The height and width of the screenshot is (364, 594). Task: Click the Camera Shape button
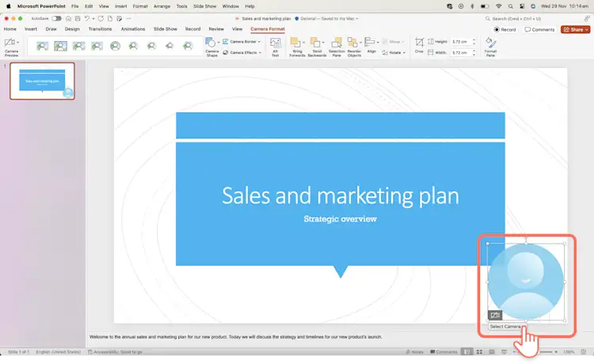tap(211, 47)
